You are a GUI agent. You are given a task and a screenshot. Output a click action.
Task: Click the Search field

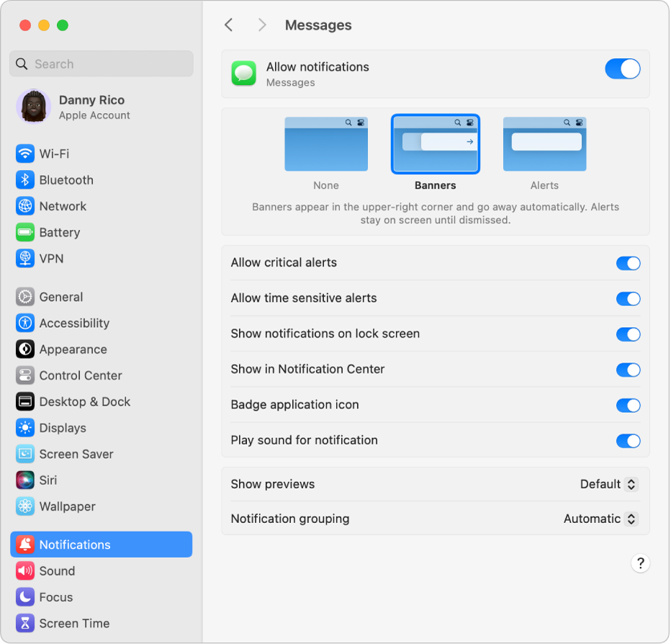101,63
